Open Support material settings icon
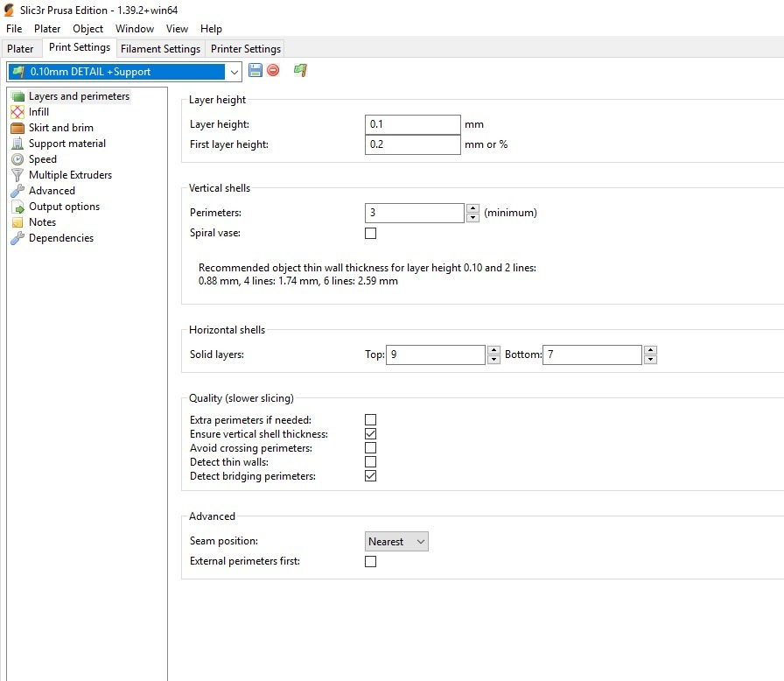 pos(17,144)
